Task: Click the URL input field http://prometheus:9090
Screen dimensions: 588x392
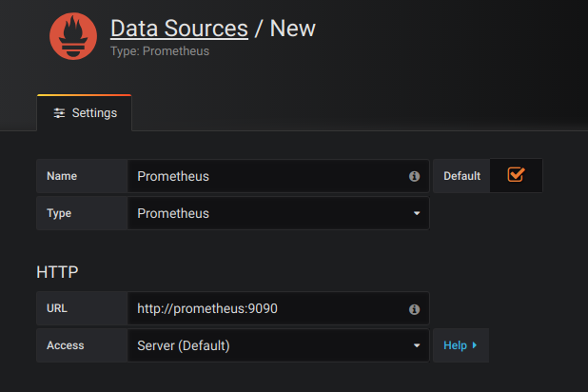Action: point(278,308)
